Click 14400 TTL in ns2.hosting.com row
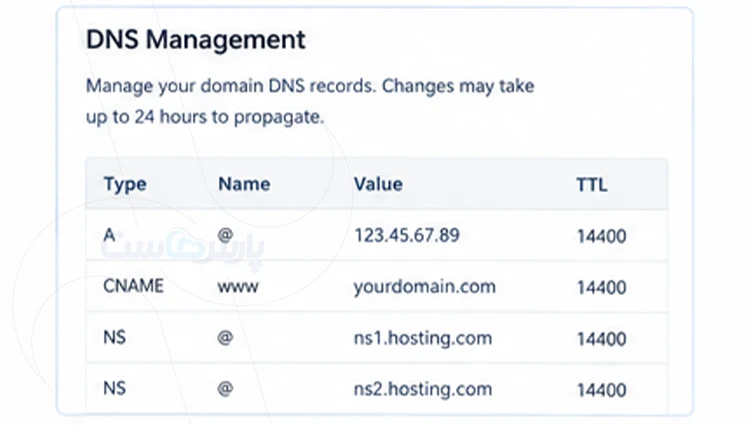This screenshot has width=755, height=425. click(x=601, y=390)
